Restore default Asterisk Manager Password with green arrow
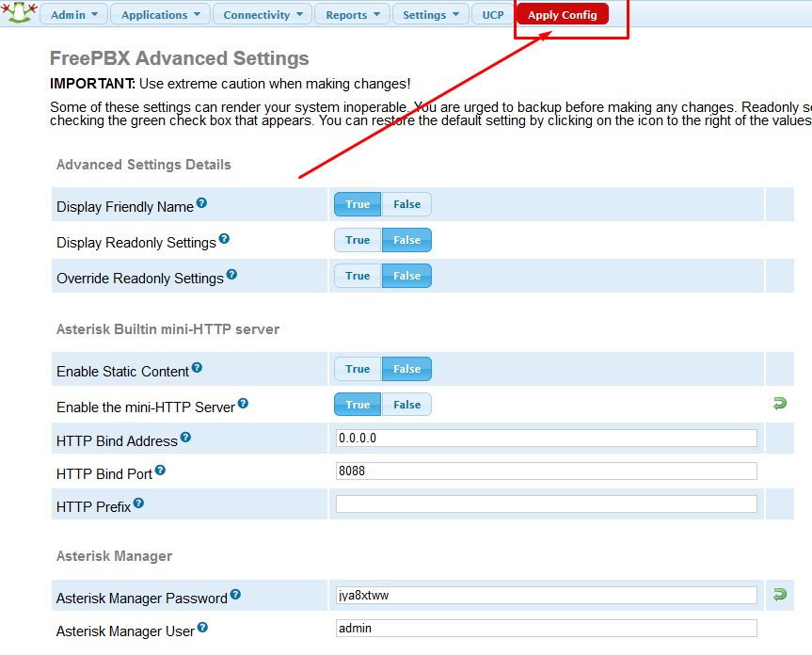The height and width of the screenshot is (655, 812). 779,595
